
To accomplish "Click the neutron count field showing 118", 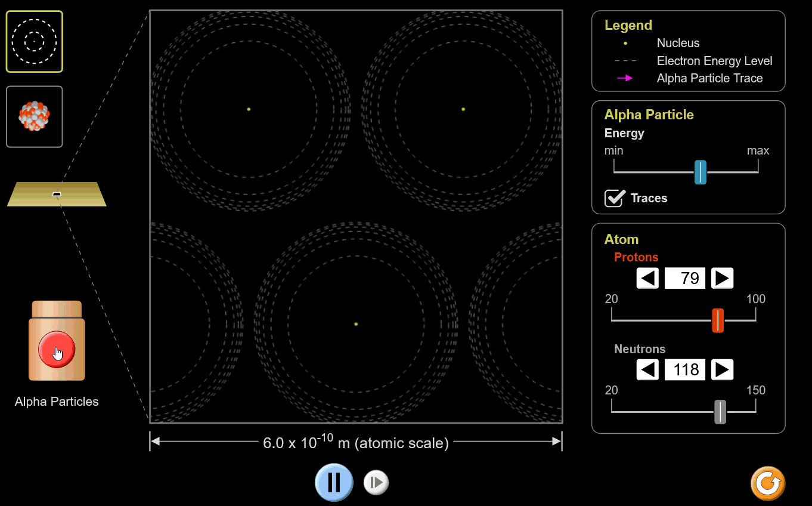I will point(685,370).
